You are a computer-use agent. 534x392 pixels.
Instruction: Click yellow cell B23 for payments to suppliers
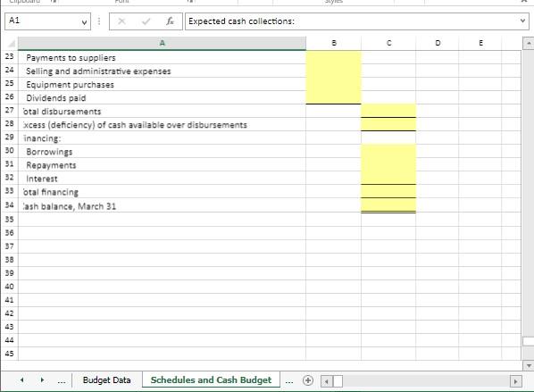(x=334, y=57)
